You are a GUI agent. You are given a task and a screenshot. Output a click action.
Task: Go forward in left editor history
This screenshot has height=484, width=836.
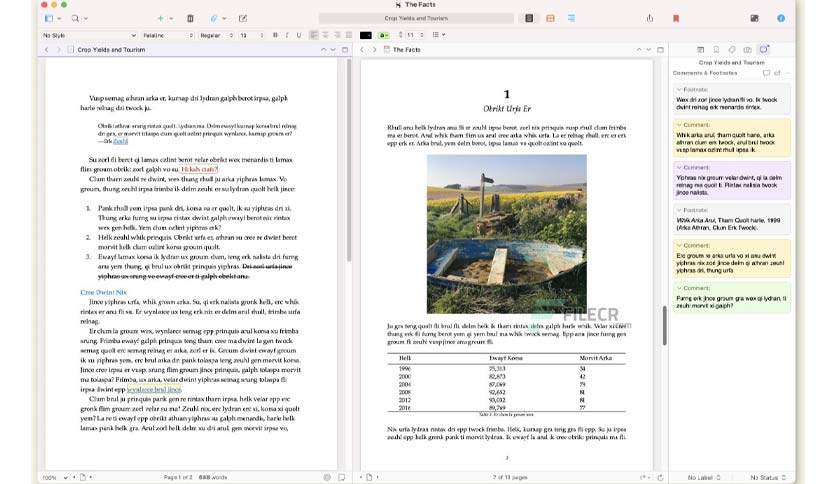tap(58, 50)
